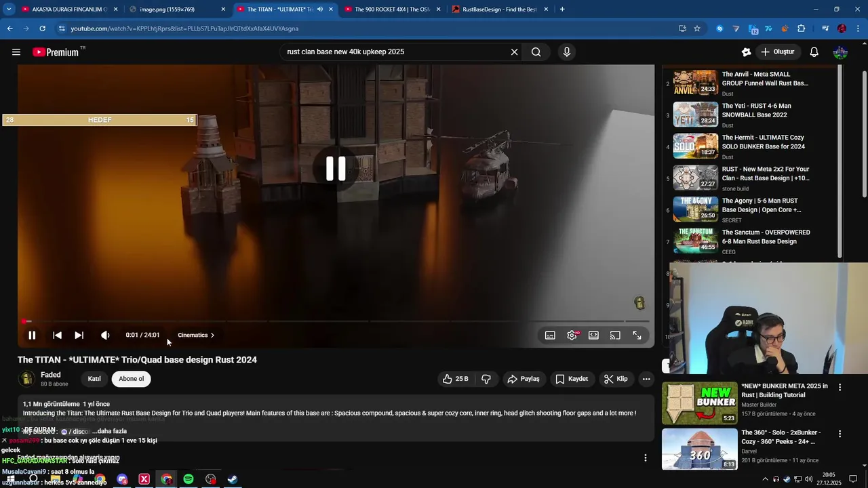
Task: Open more actions next to Klip
Action: [x=646, y=379]
